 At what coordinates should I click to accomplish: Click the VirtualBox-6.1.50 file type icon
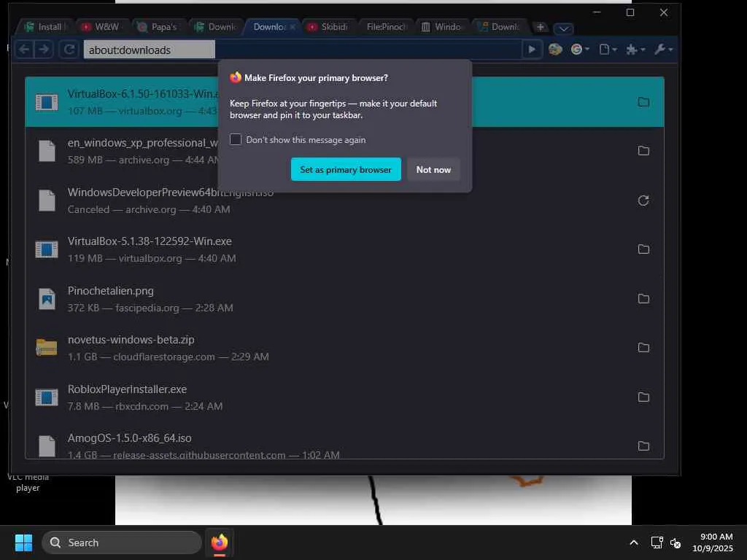pyautogui.click(x=47, y=102)
